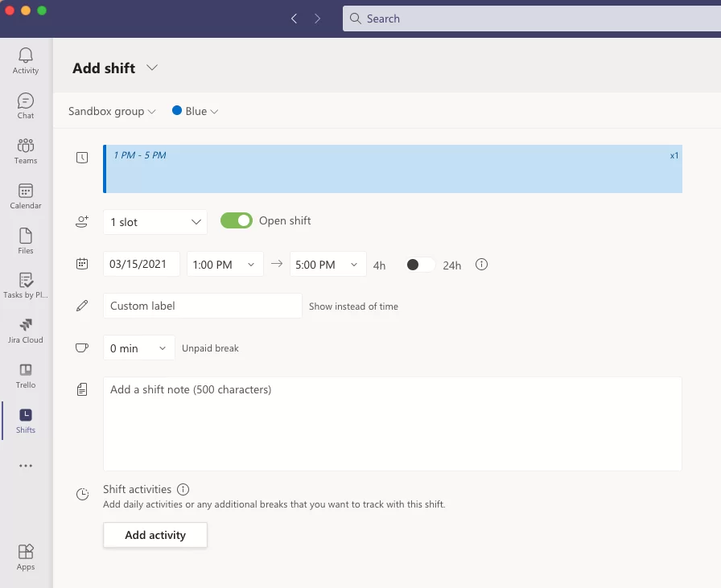Open Tasks by Planner
This screenshot has height=588, width=721.
click(x=25, y=284)
